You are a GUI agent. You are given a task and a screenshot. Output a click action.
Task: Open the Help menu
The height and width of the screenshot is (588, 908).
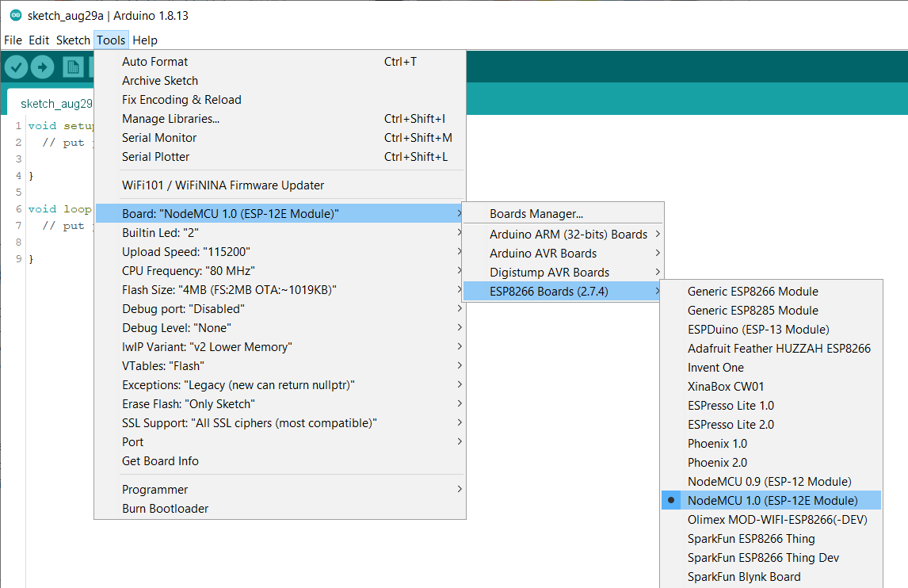tap(145, 40)
